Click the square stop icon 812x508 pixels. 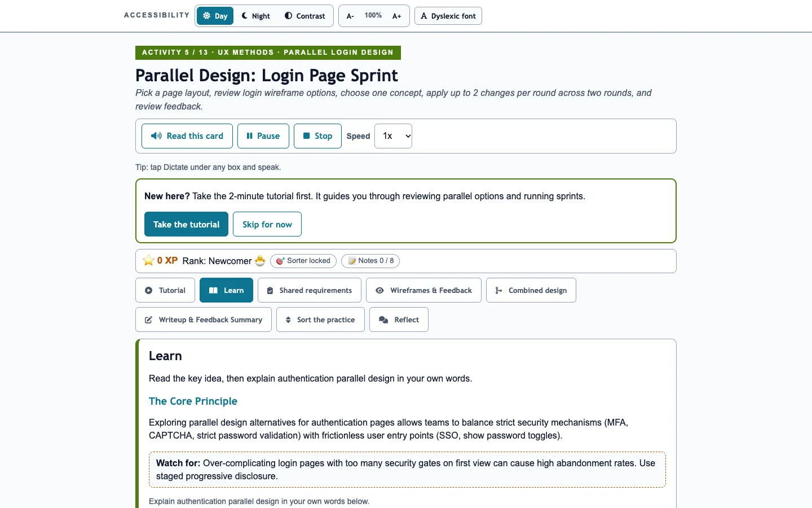307,136
